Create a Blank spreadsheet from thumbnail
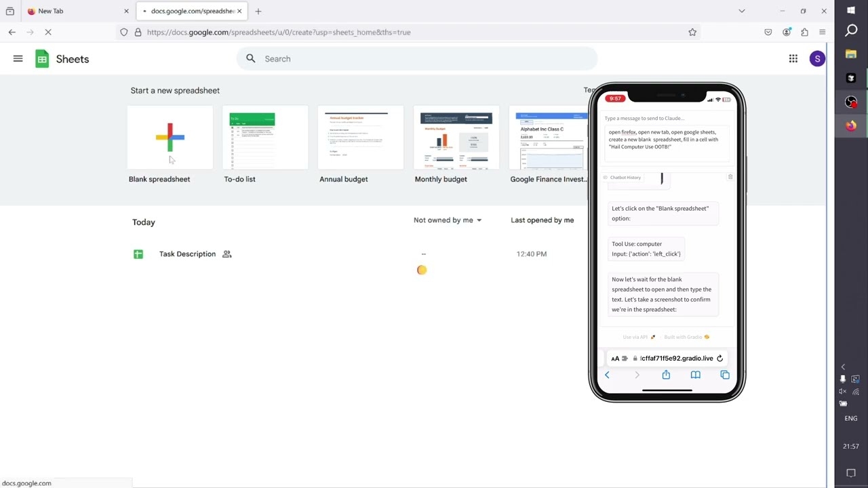The height and width of the screenshot is (488, 868). click(170, 138)
